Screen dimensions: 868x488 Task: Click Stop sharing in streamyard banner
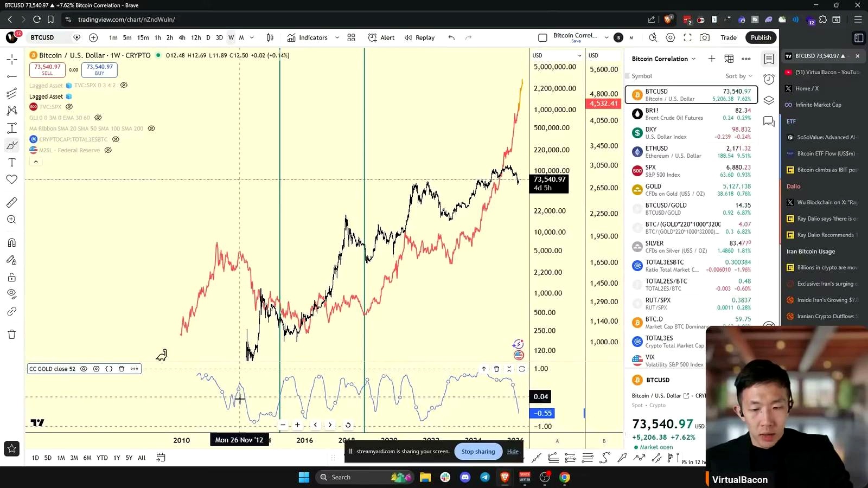[478, 452]
